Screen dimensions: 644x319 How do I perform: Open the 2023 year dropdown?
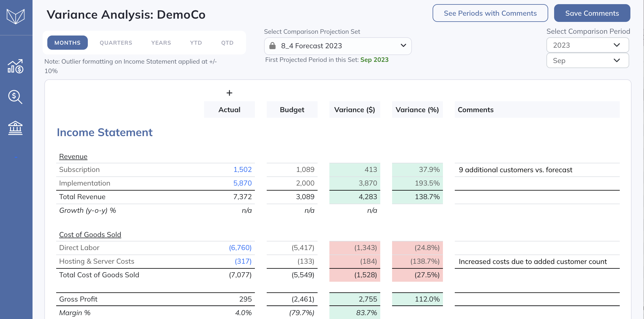pos(587,45)
